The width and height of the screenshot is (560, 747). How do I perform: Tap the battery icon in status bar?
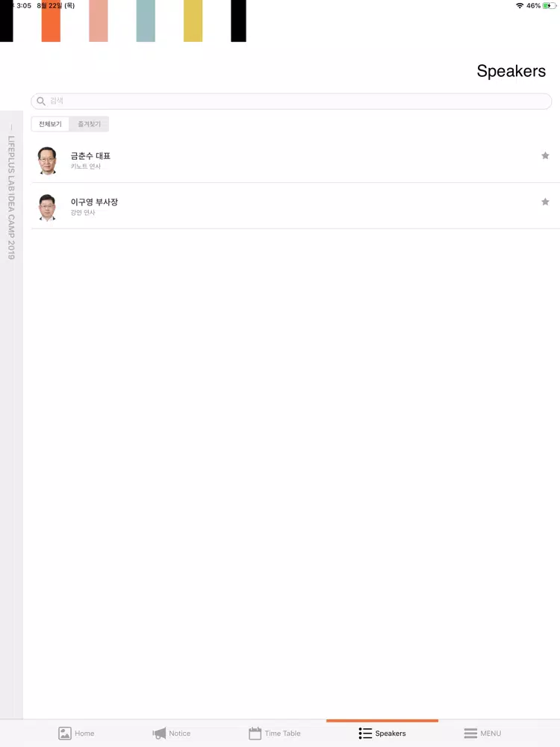click(x=550, y=6)
